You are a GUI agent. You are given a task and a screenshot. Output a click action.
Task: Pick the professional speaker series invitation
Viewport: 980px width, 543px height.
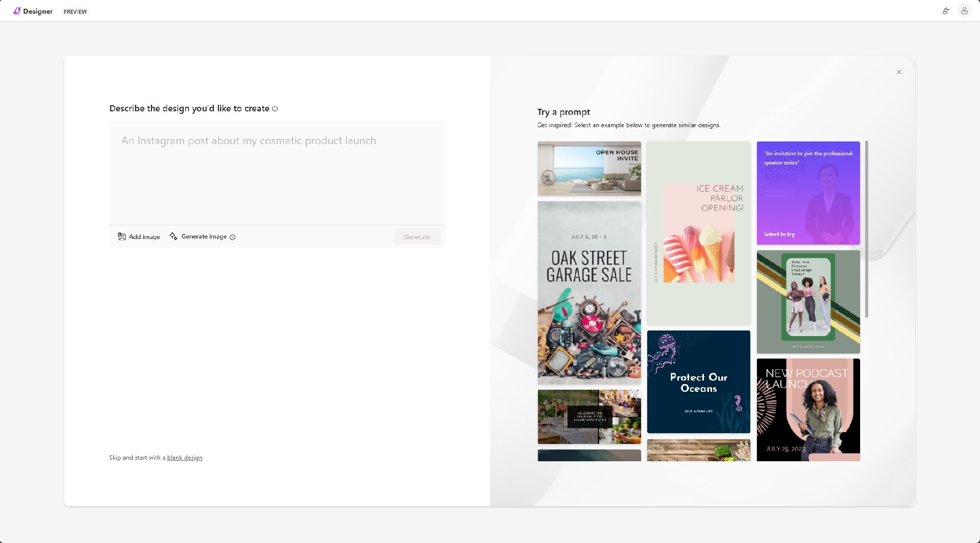pos(808,193)
